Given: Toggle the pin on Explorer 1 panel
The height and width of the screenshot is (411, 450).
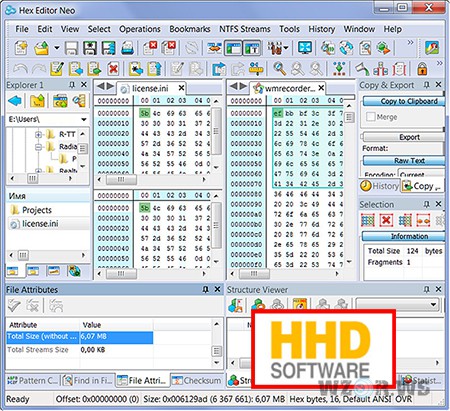Looking at the screenshot, I should pos(72,85).
